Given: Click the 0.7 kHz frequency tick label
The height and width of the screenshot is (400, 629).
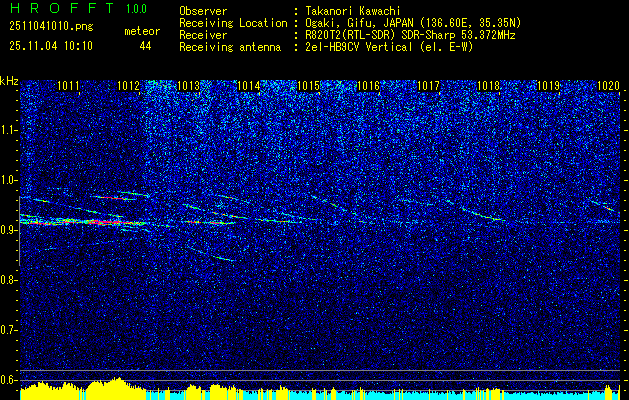Looking at the screenshot, I should tap(8, 330).
